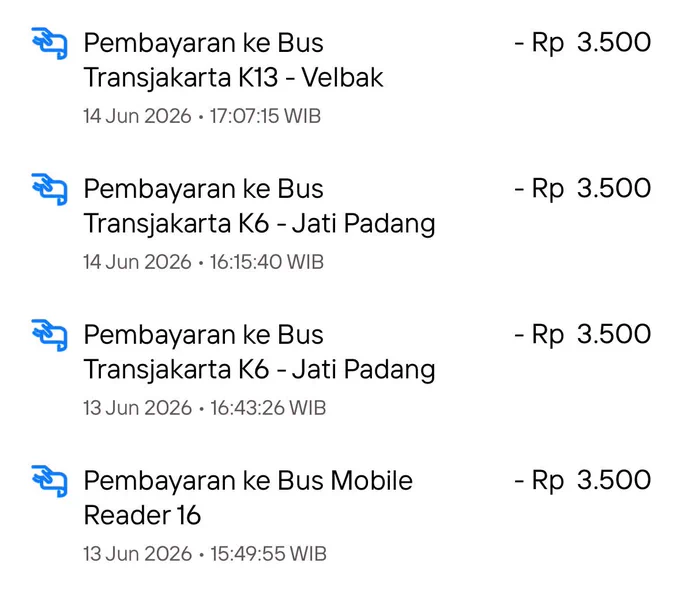Tap the payment icon for 14 Jun Jati Padang
680x597 pixels.
[x=49, y=189]
